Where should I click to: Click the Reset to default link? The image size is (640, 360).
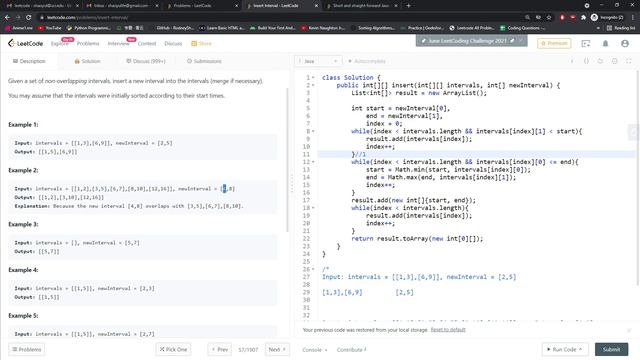coord(448,330)
